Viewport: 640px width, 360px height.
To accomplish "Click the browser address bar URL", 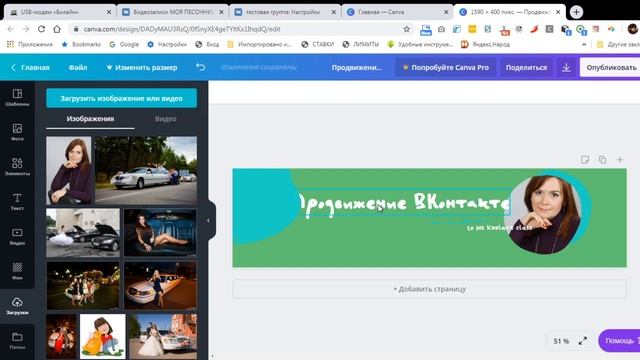I will click(x=182, y=29).
